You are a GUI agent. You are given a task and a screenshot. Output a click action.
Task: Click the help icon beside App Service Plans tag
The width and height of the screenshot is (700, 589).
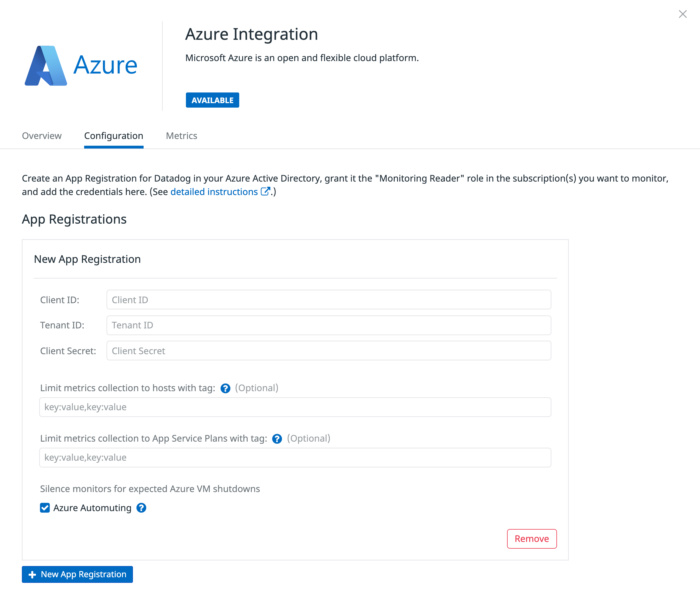pyautogui.click(x=277, y=439)
